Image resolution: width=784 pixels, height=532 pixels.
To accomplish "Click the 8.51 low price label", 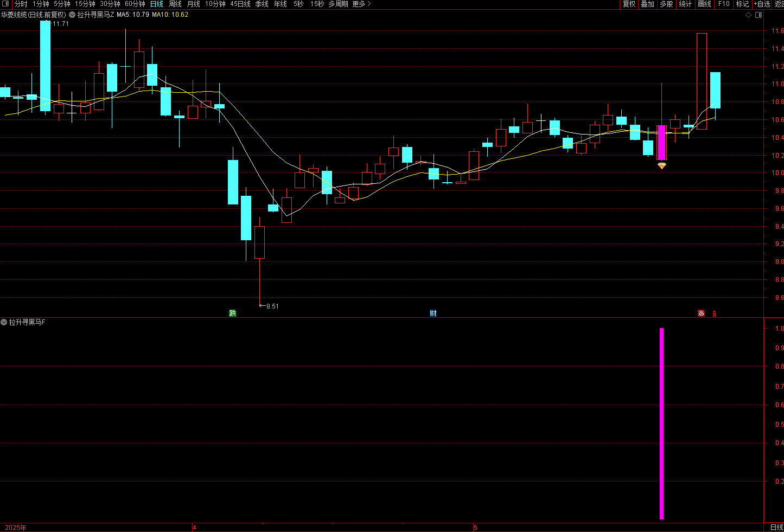I will (x=272, y=306).
